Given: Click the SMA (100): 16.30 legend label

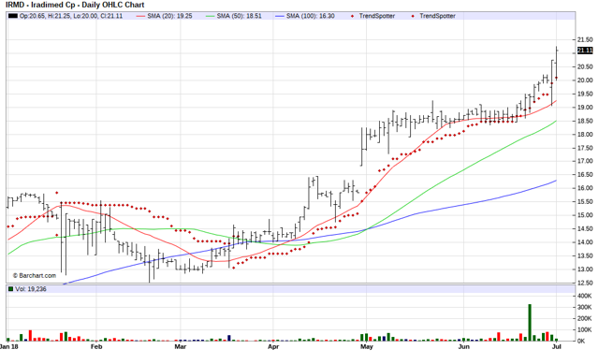Looking at the screenshot, I should (310, 16).
